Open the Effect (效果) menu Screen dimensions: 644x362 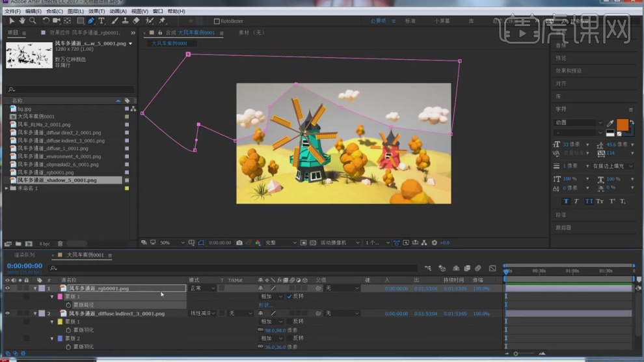[96, 11]
